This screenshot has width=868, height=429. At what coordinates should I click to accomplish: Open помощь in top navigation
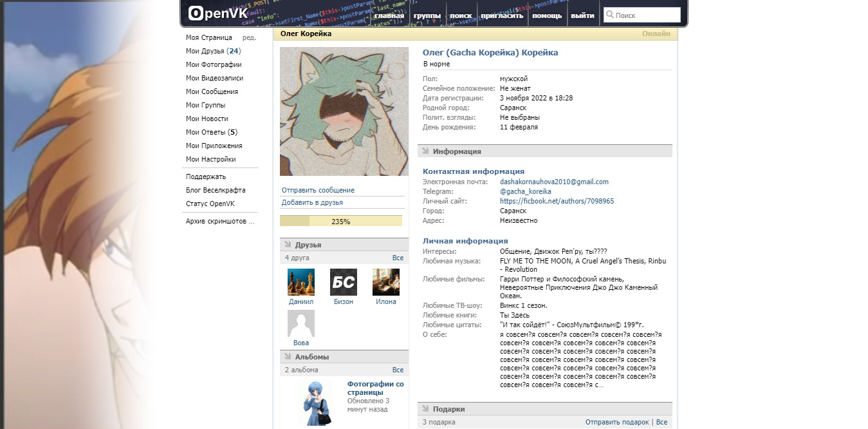click(547, 15)
